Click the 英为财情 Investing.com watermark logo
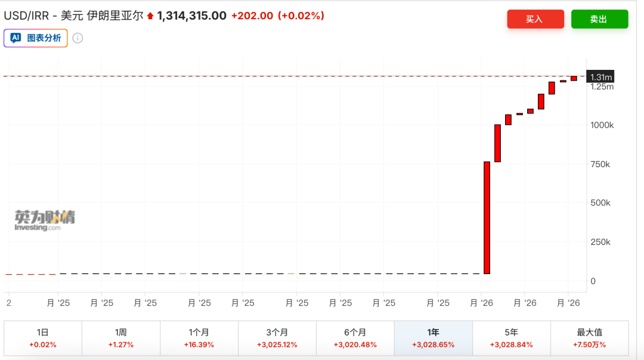Screen dimensions: 644x360 pyautogui.click(x=45, y=220)
